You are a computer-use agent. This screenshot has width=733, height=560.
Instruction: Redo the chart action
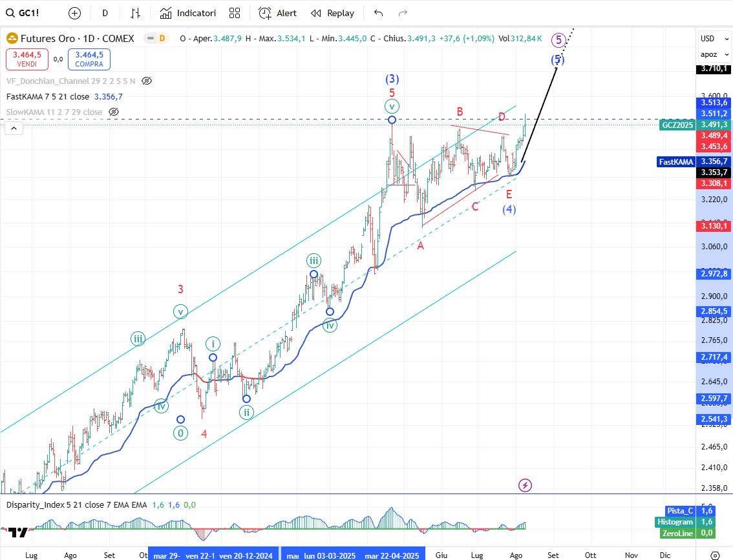coord(403,13)
